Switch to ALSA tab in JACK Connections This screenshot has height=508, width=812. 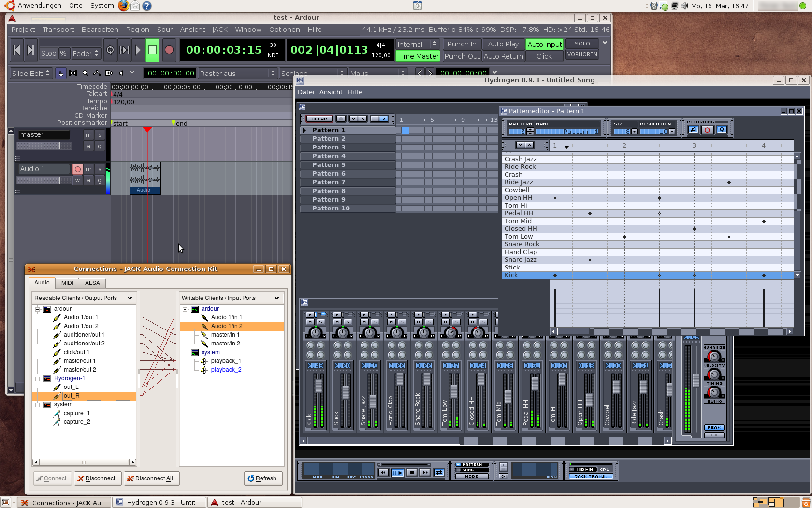(x=92, y=283)
